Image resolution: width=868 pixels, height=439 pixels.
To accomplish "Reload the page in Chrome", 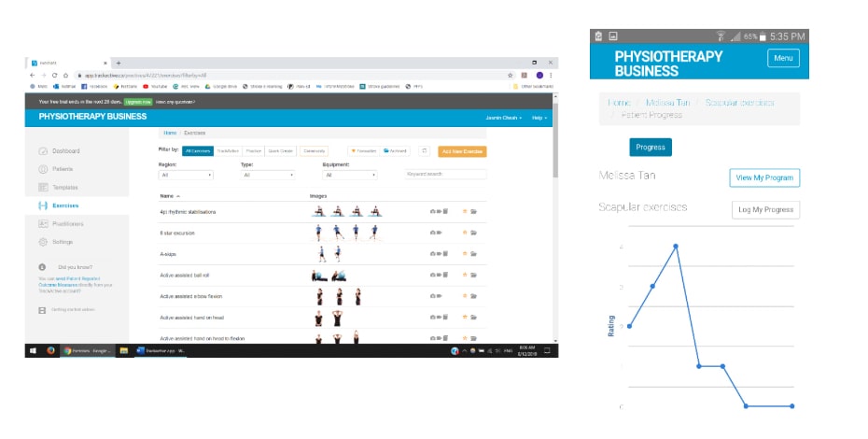I will [x=54, y=75].
